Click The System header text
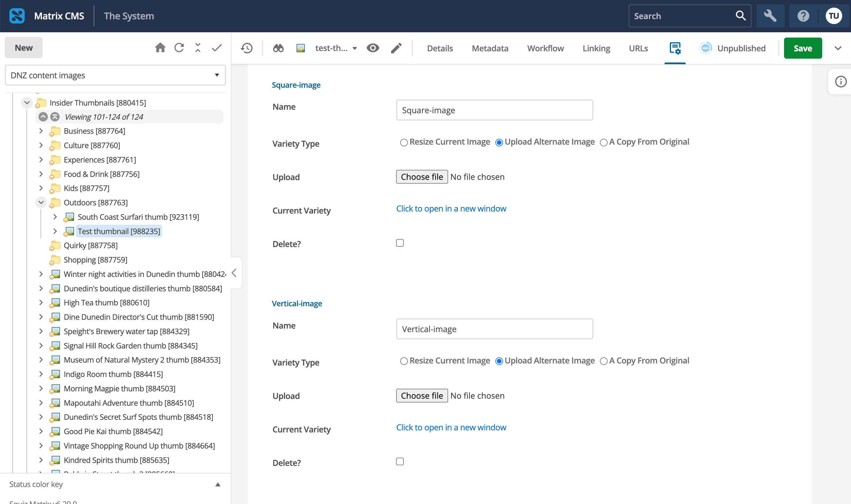 [129, 16]
